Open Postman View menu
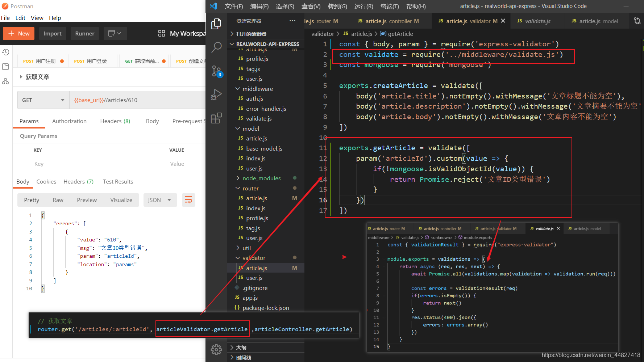Image resolution: width=644 pixels, height=362 pixels. [x=37, y=18]
